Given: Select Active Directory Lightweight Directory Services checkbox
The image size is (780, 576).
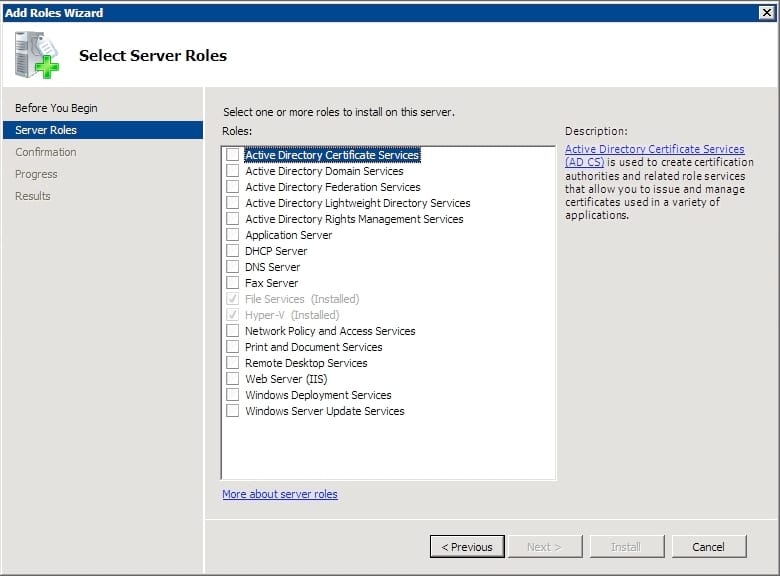Looking at the screenshot, I should 232,202.
